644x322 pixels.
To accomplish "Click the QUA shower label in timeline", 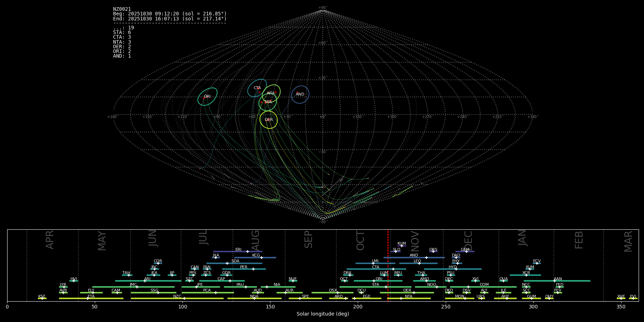I will [x=503, y=279].
